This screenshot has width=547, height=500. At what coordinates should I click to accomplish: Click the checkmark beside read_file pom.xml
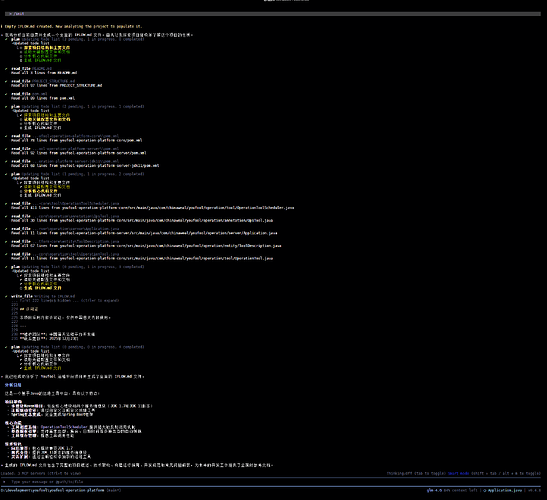[6, 94]
